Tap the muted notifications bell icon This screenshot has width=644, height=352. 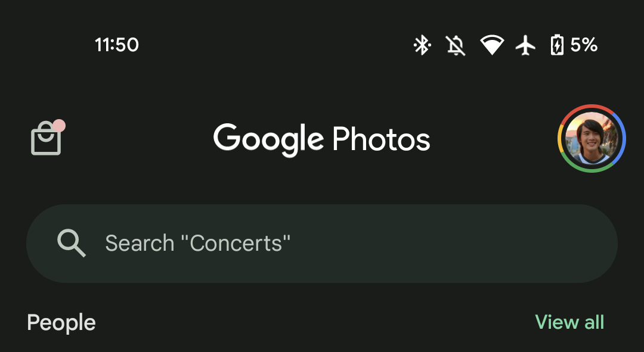pyautogui.click(x=456, y=45)
